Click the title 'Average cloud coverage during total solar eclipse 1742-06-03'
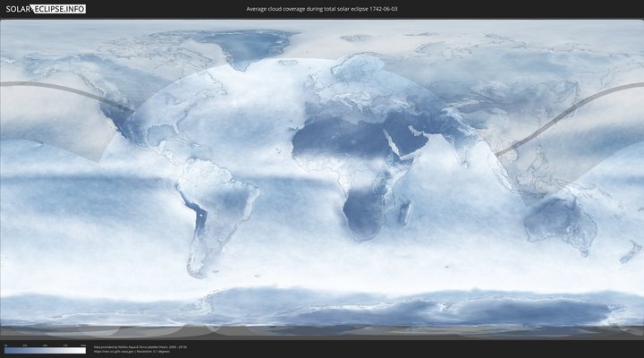This screenshot has height=358, width=644. 322,9
